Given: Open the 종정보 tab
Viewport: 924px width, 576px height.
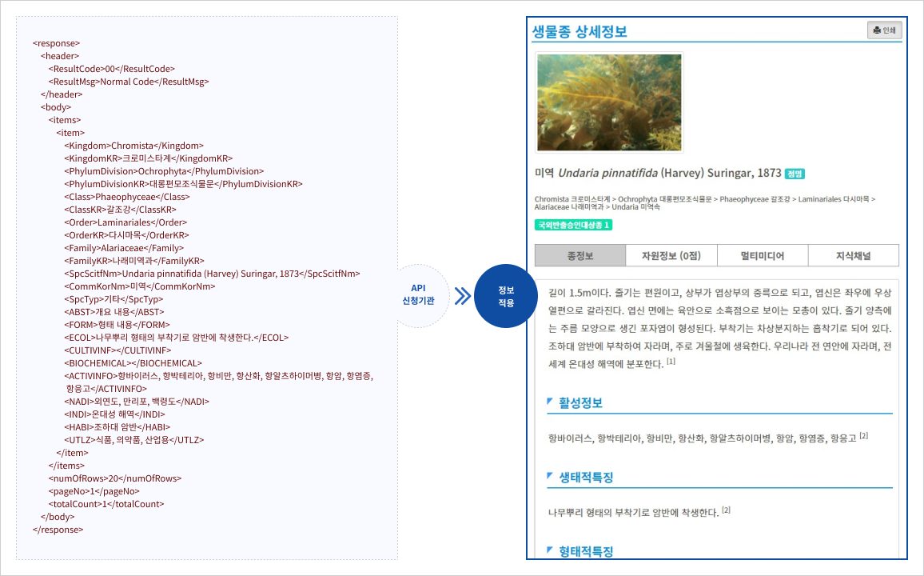Looking at the screenshot, I should 580,256.
